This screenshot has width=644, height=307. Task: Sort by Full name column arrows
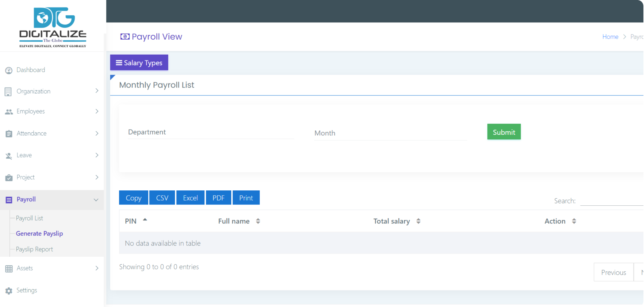[x=258, y=221]
